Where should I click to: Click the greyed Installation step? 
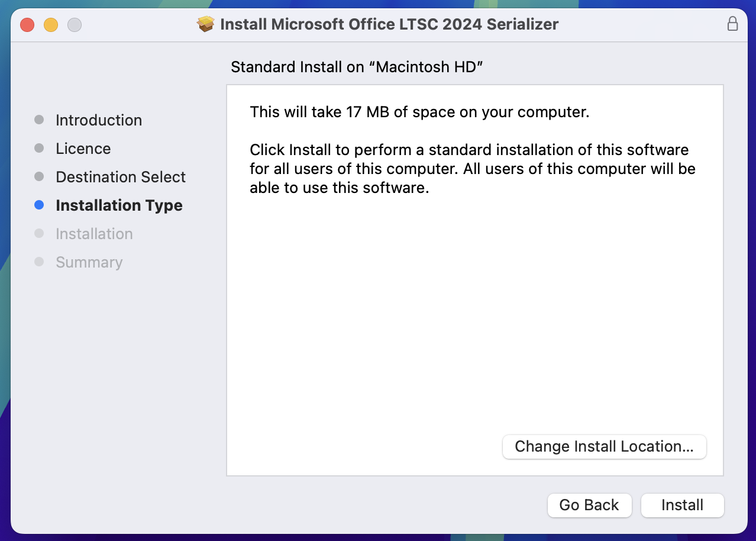(94, 234)
